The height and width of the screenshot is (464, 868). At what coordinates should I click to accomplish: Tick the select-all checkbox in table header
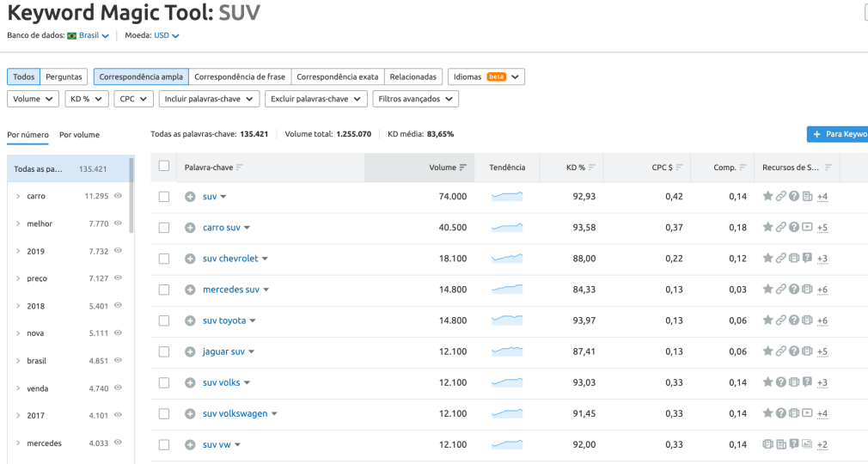tap(164, 166)
